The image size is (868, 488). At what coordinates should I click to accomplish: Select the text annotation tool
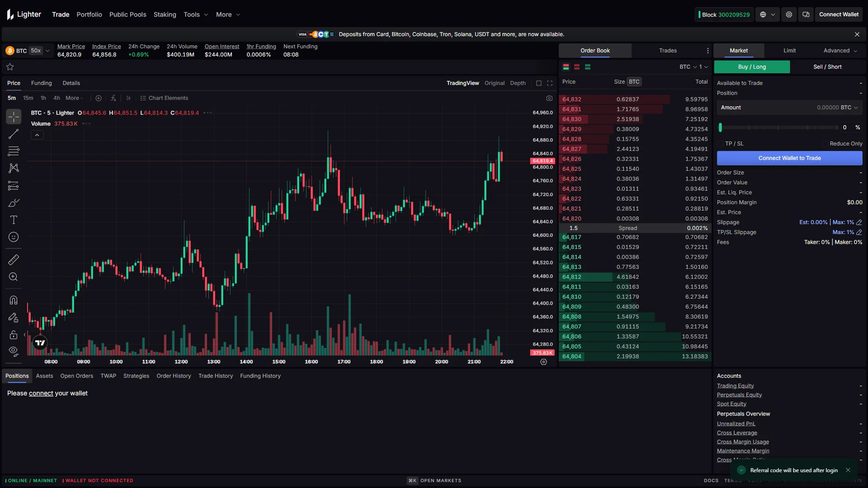(x=14, y=220)
